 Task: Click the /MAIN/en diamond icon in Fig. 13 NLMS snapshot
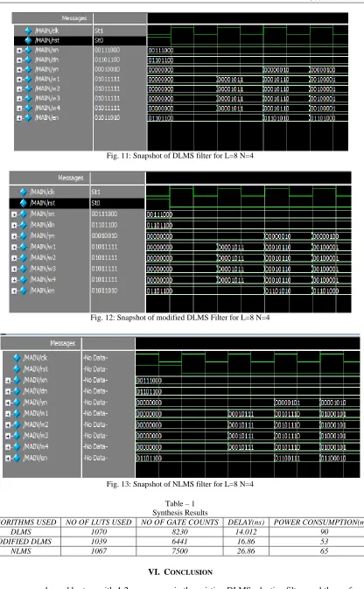point(17,458)
